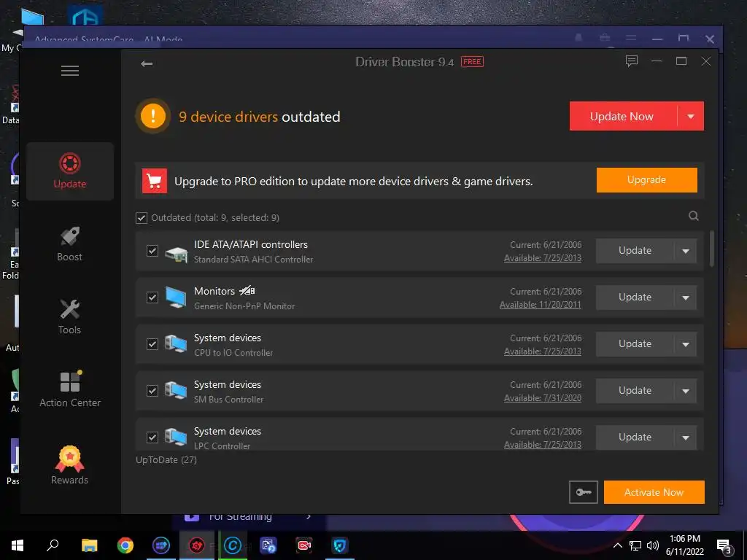Toggle the Outdated select-all checkbox
The height and width of the screenshot is (560, 747).
click(x=142, y=217)
